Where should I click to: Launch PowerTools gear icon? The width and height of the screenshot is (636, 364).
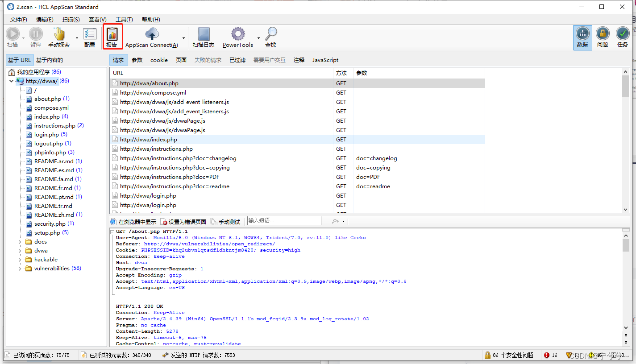pos(238,37)
